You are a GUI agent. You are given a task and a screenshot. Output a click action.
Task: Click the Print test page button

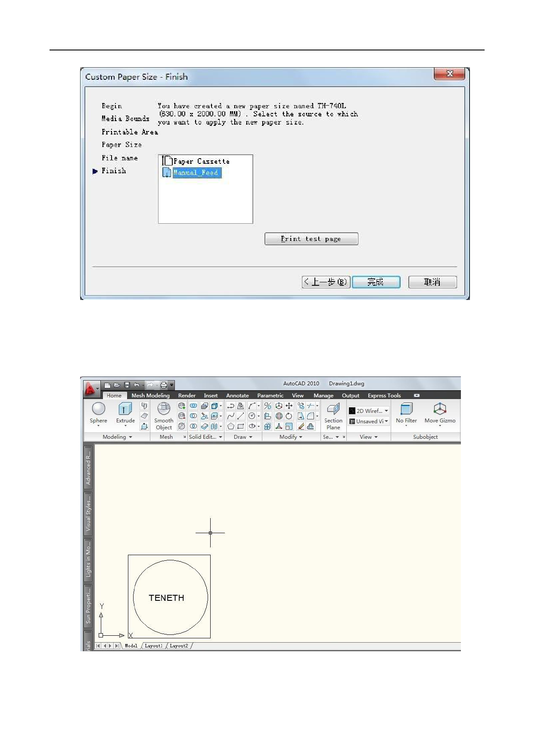pyautogui.click(x=311, y=239)
